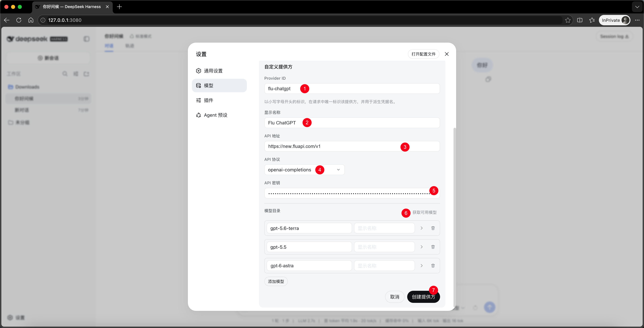Select the 模型 settings section

tap(219, 86)
